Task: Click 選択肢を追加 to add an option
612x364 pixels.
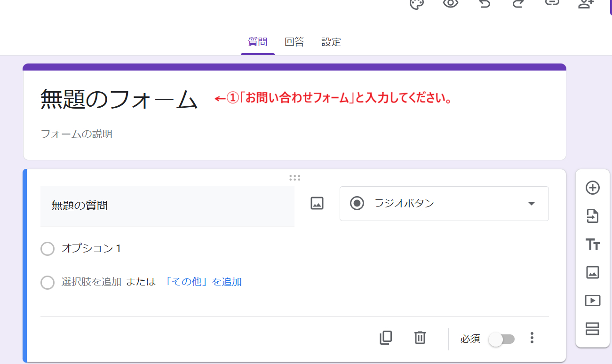Action: [91, 282]
